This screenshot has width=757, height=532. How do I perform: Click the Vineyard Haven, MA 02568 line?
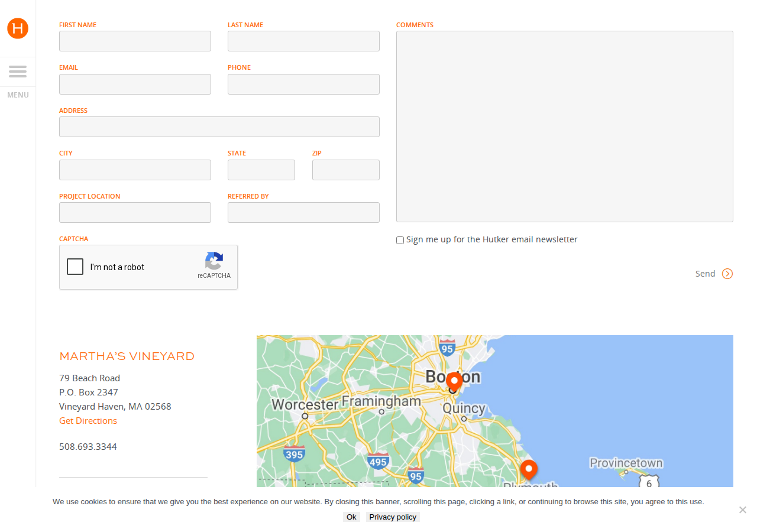click(x=115, y=407)
